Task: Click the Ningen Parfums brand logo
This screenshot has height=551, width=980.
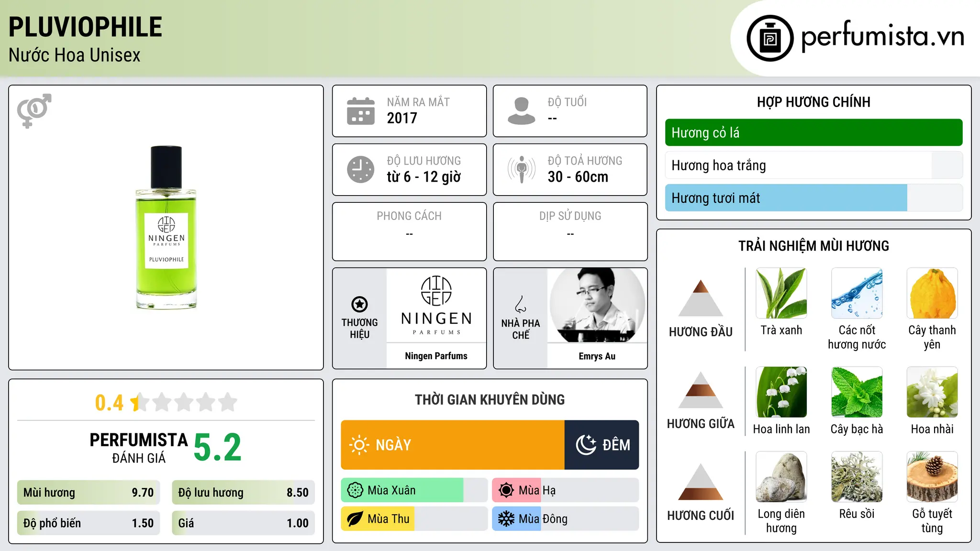Action: point(436,305)
